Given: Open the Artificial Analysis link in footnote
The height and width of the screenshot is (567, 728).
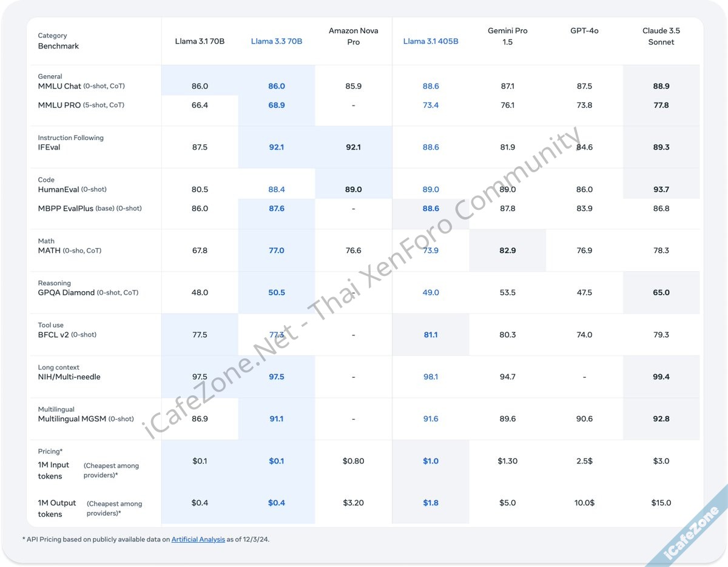Looking at the screenshot, I should (198, 539).
